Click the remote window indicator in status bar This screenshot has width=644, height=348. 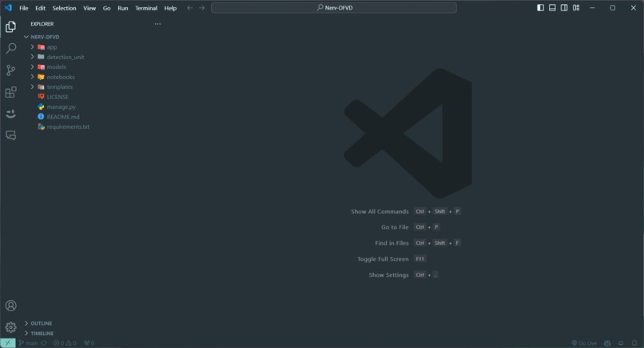(x=8, y=343)
